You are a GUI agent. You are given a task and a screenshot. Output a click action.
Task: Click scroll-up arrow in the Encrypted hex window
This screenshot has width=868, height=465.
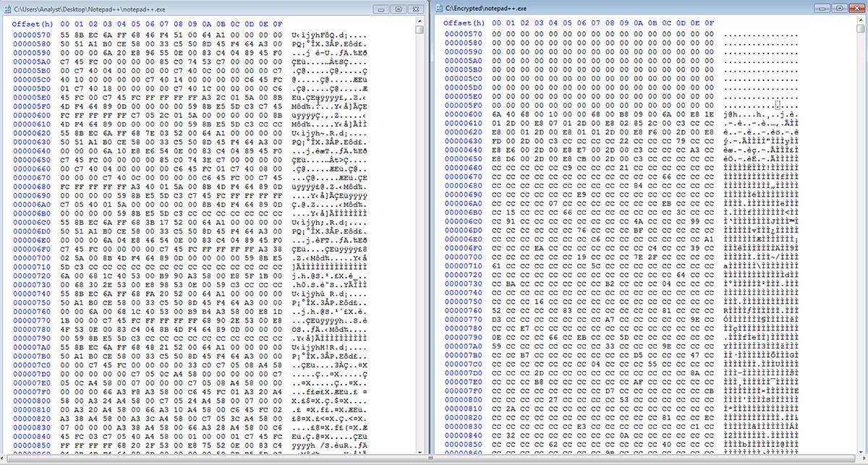click(859, 22)
